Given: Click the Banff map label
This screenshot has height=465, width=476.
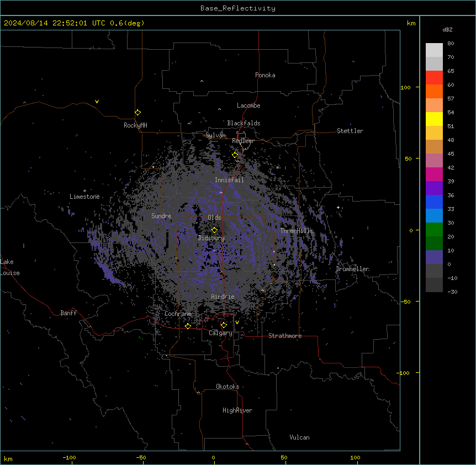Looking at the screenshot, I should pos(68,313).
